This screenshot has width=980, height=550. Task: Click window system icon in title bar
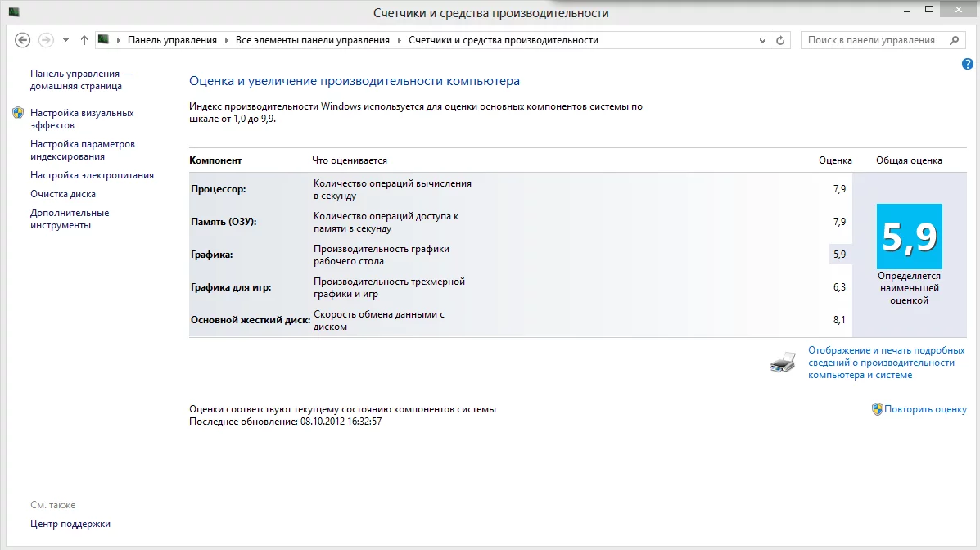pyautogui.click(x=14, y=11)
